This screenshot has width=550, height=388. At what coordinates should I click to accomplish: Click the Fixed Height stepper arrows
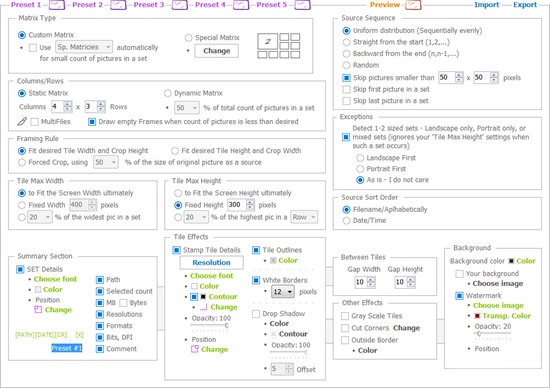coord(250,205)
